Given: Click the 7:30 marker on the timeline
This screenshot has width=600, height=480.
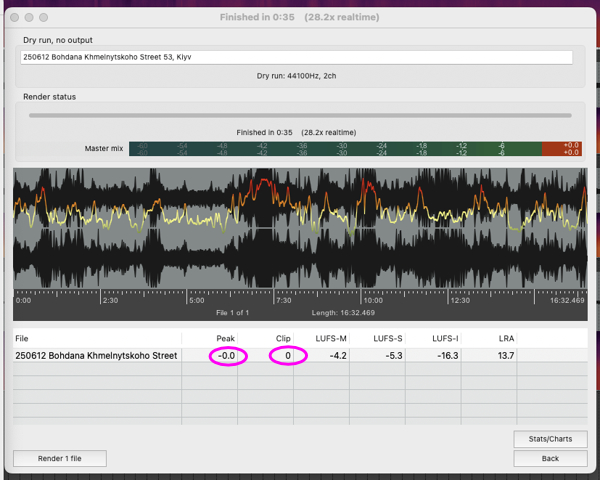Looking at the screenshot, I should tap(284, 300).
